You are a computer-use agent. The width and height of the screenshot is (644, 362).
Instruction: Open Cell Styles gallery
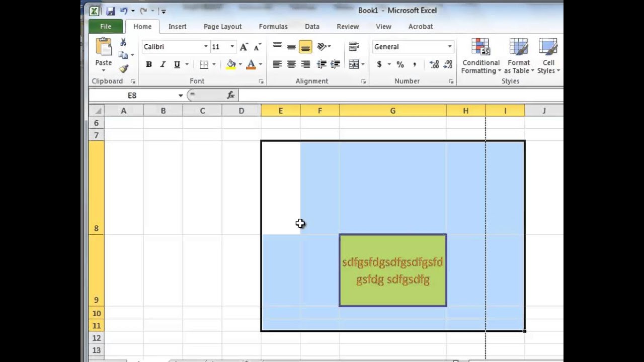(548, 56)
